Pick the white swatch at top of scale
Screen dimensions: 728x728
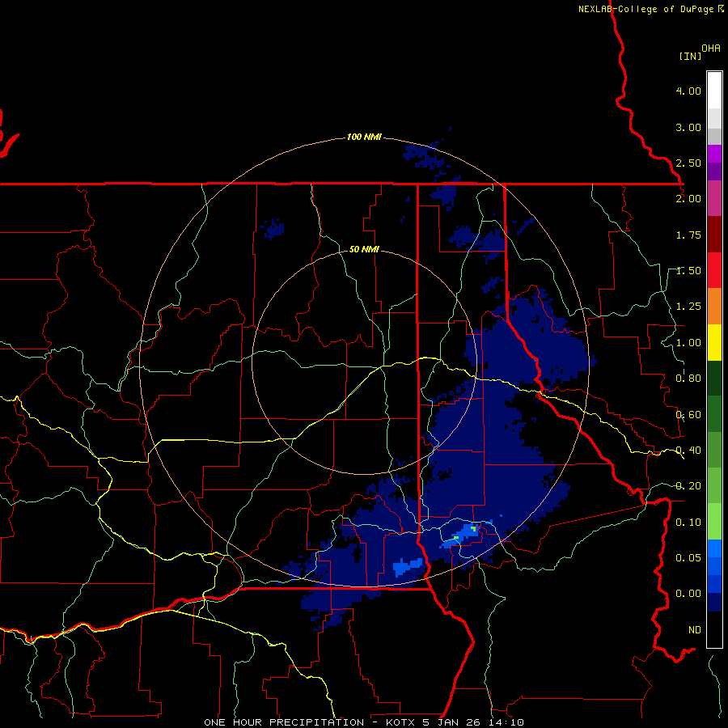714,91
